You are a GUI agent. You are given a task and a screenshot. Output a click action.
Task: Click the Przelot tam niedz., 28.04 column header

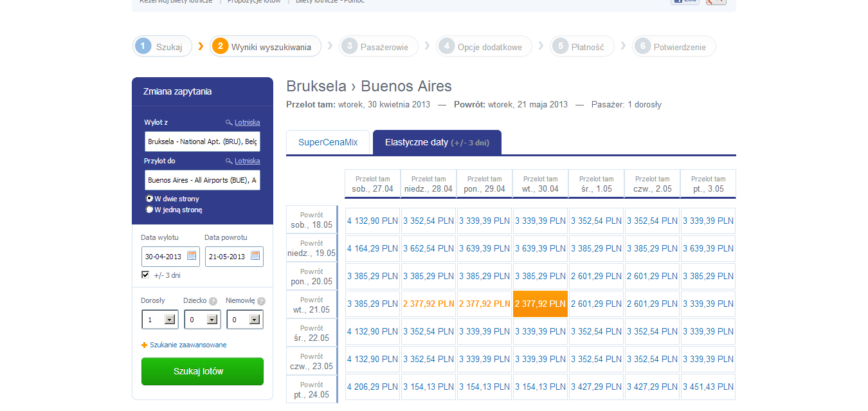(x=429, y=184)
